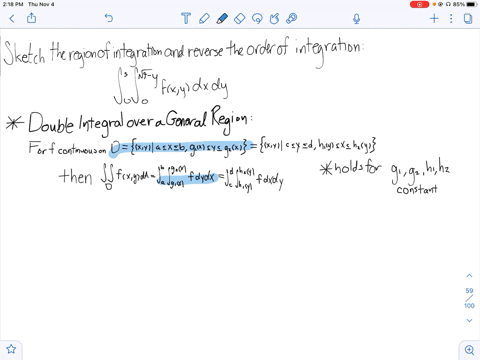Tap the page counter 59/100
This screenshot has height=360, width=480.
point(469,298)
